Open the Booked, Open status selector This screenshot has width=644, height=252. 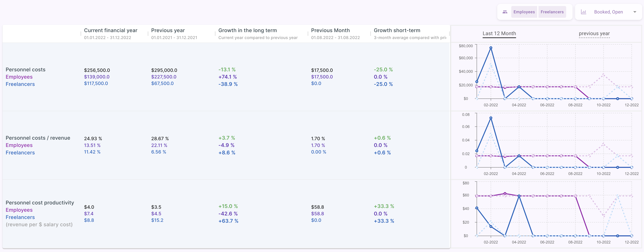point(608,12)
